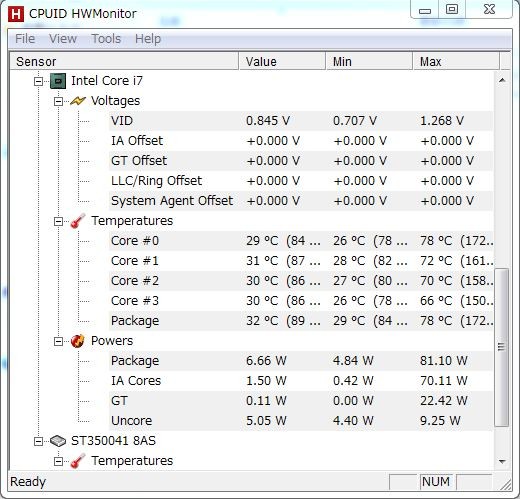Select the GT power row
Screen dimensions: 520x499
click(301, 401)
